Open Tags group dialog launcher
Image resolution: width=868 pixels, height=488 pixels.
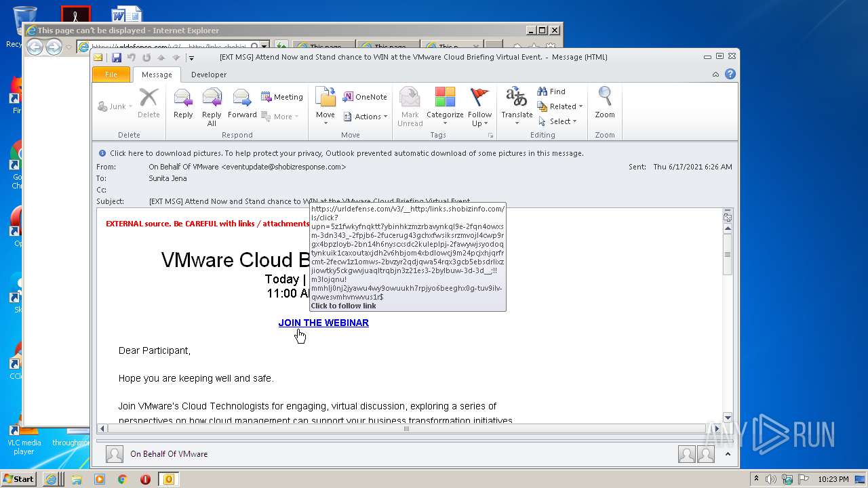490,136
